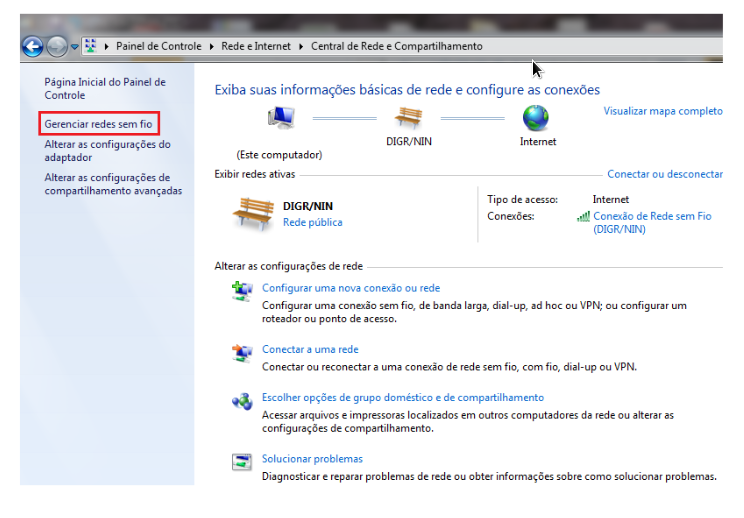
Task: Open Rede pública network type link
Action: pyautogui.click(x=312, y=222)
